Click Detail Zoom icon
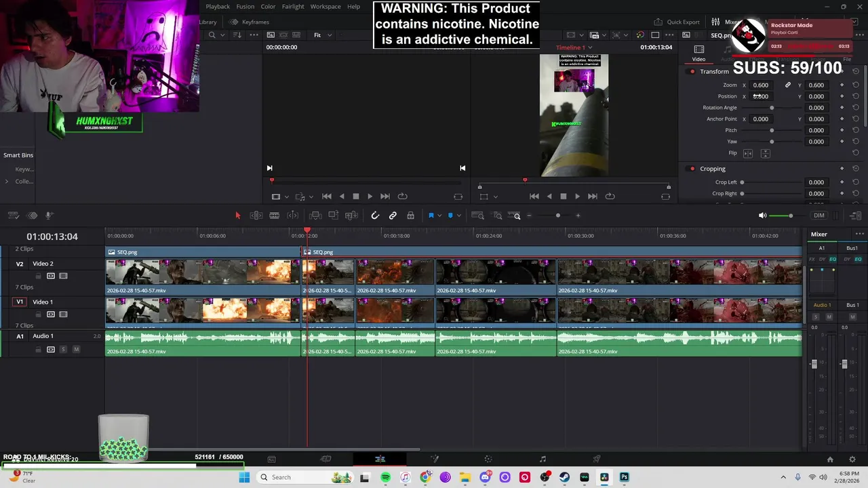This screenshot has width=868, height=488. [x=498, y=216]
